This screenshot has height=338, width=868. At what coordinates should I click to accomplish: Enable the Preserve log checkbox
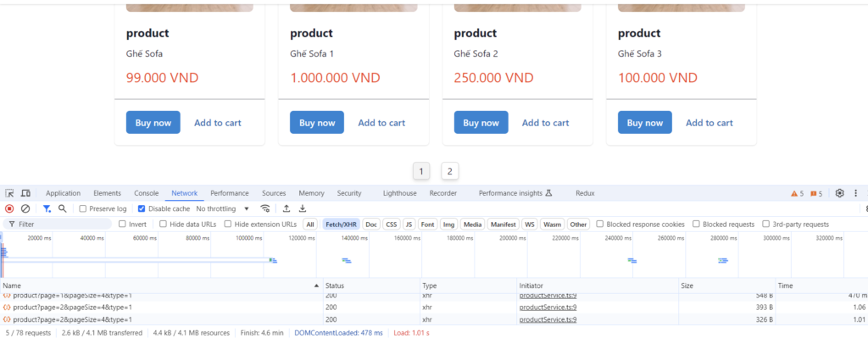tap(82, 208)
